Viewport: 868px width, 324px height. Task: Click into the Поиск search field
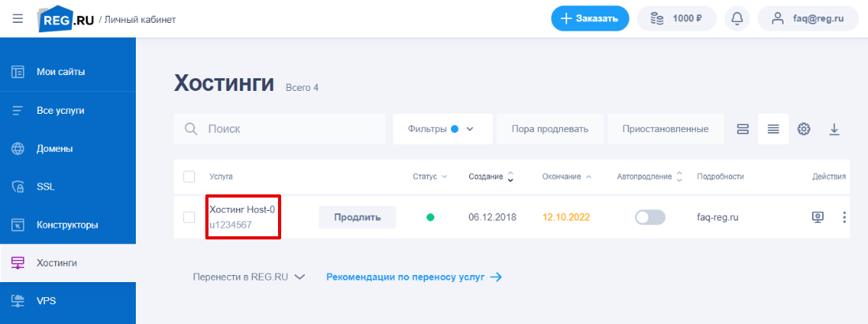tap(279, 129)
